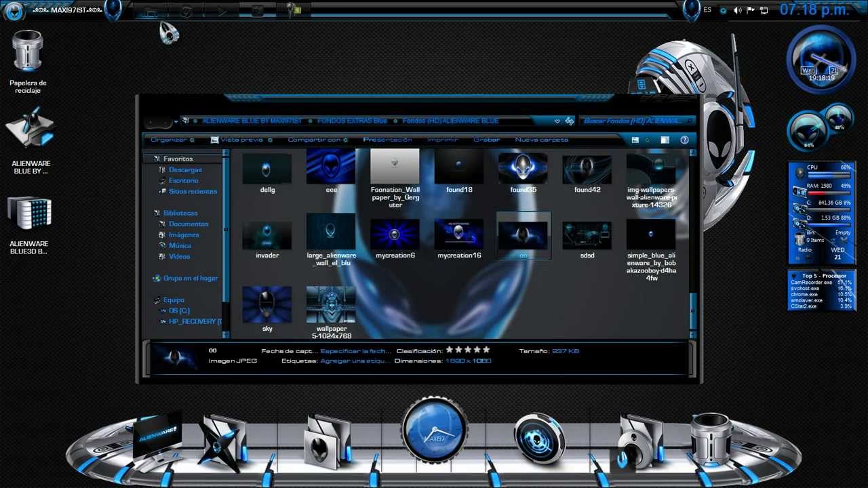
Task: Open the Vista previa dropdown
Action: click(241, 140)
